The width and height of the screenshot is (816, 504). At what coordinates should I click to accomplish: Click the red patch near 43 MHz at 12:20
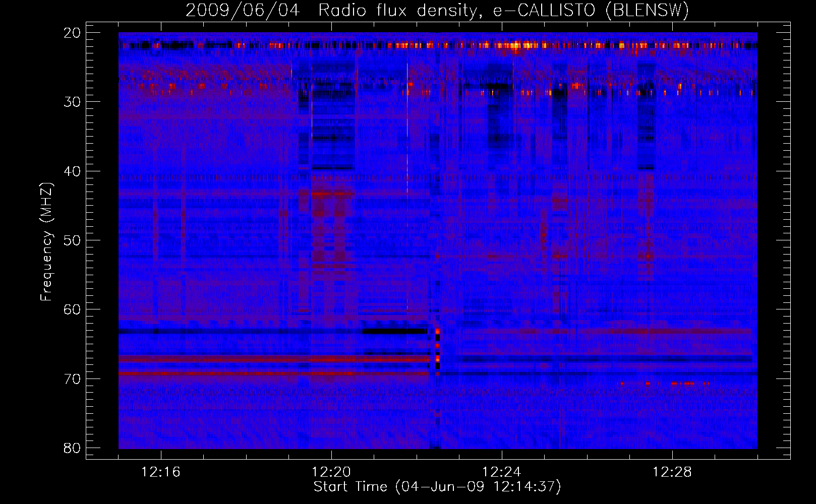333,194
